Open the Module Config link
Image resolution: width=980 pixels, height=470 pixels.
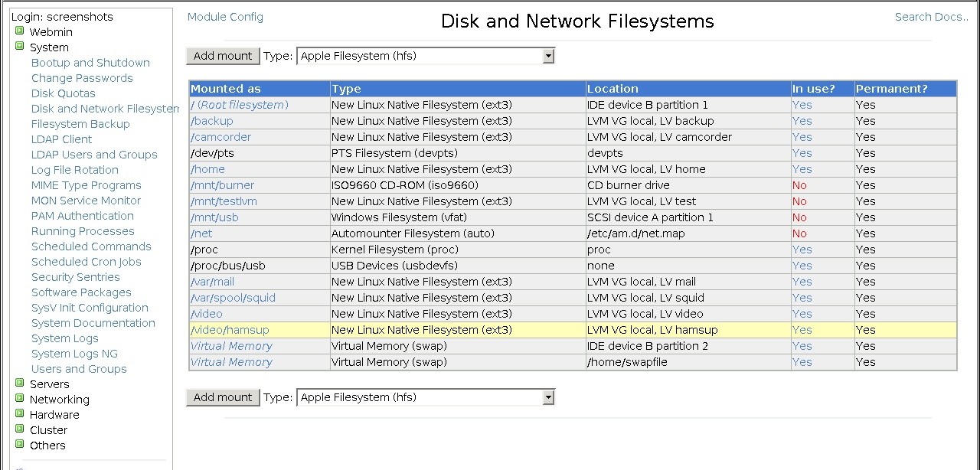[x=225, y=17]
